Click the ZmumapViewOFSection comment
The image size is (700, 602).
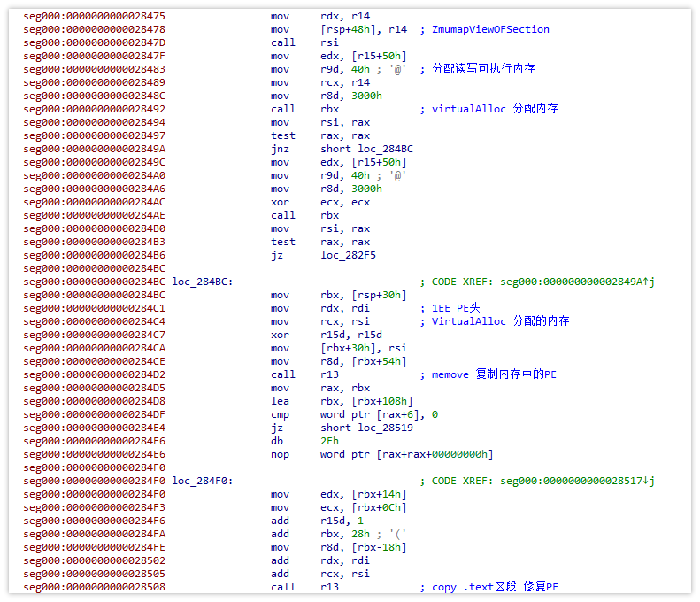click(489, 29)
